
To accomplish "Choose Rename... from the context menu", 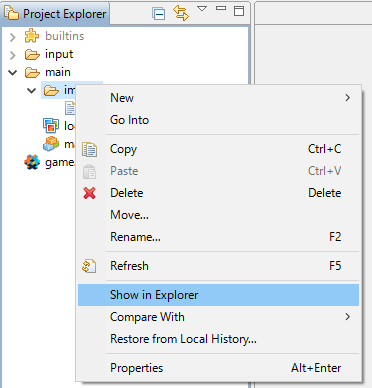I will [218, 237].
